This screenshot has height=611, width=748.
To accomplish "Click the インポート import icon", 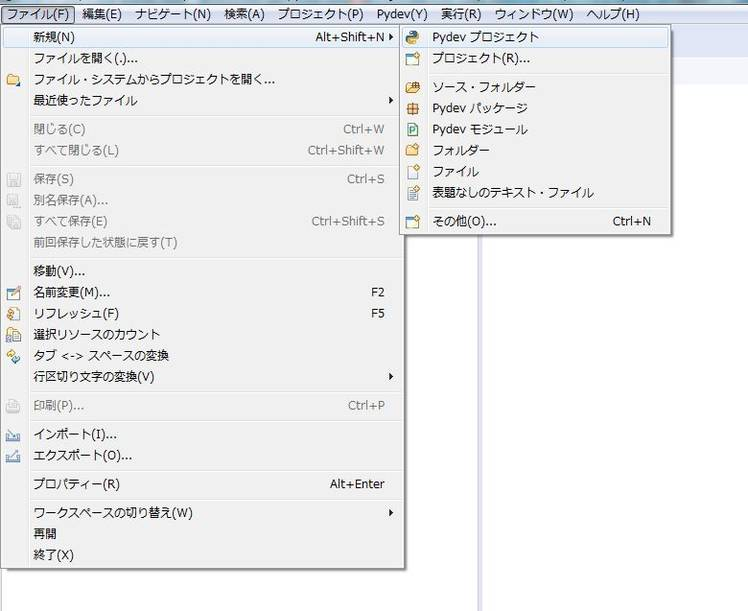I will pyautogui.click(x=13, y=435).
